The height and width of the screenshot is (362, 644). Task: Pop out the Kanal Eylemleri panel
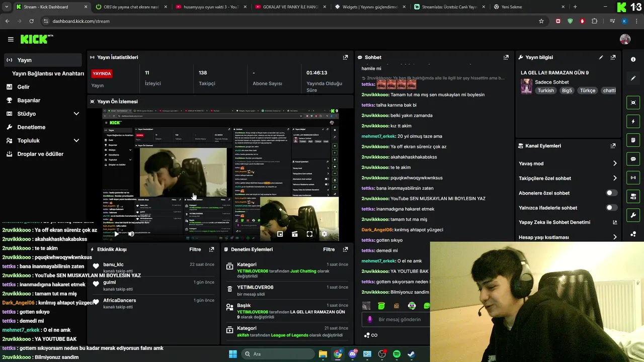point(613,146)
